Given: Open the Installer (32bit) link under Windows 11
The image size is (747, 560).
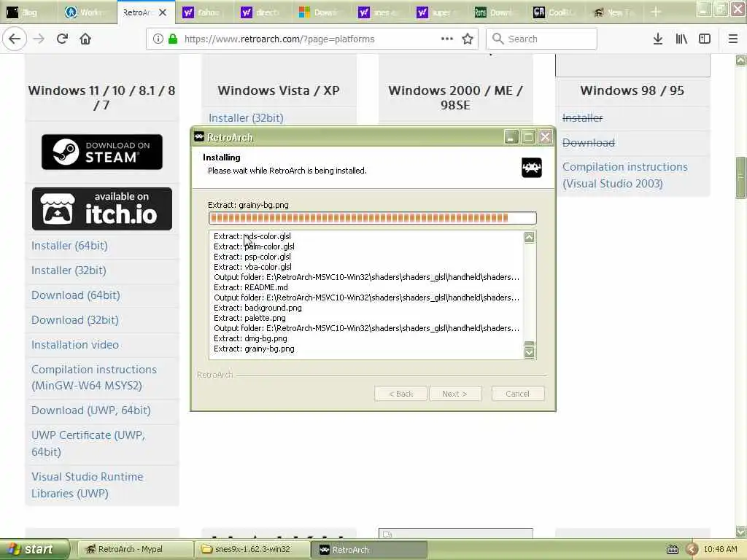Looking at the screenshot, I should pos(69,271).
